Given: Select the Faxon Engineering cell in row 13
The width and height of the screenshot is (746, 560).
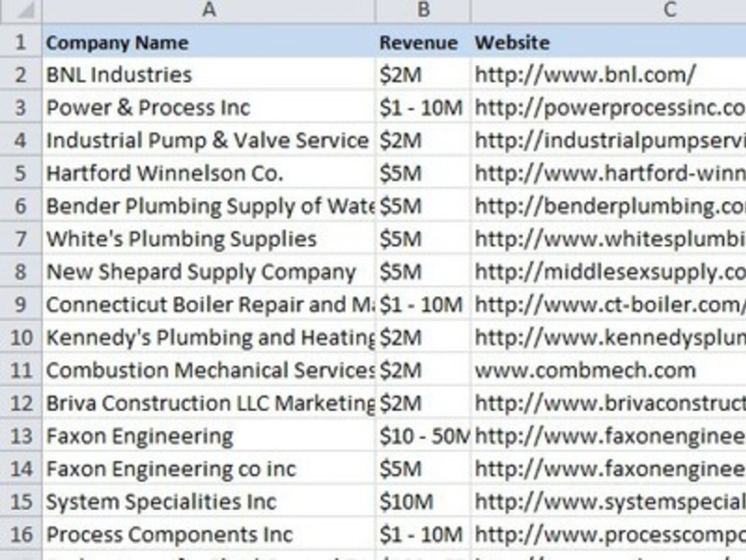Looking at the screenshot, I should pos(209,435).
